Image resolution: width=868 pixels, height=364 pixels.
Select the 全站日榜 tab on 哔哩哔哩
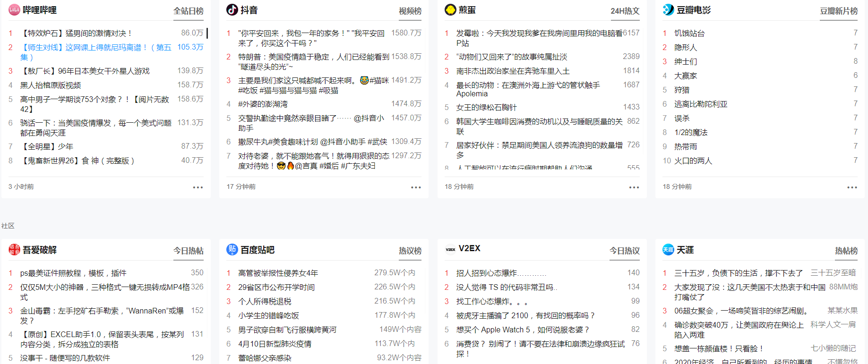tap(189, 11)
